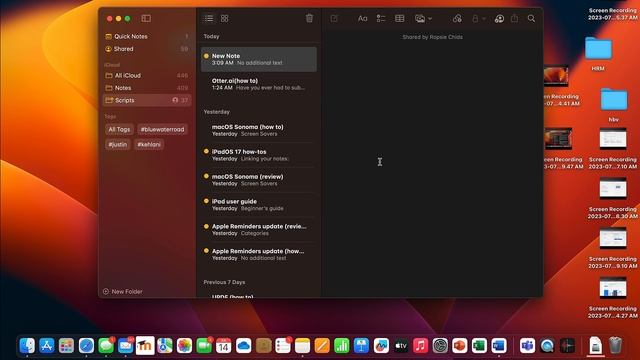Filter by #justin tag
The height and width of the screenshot is (360, 640).
pyautogui.click(x=118, y=144)
